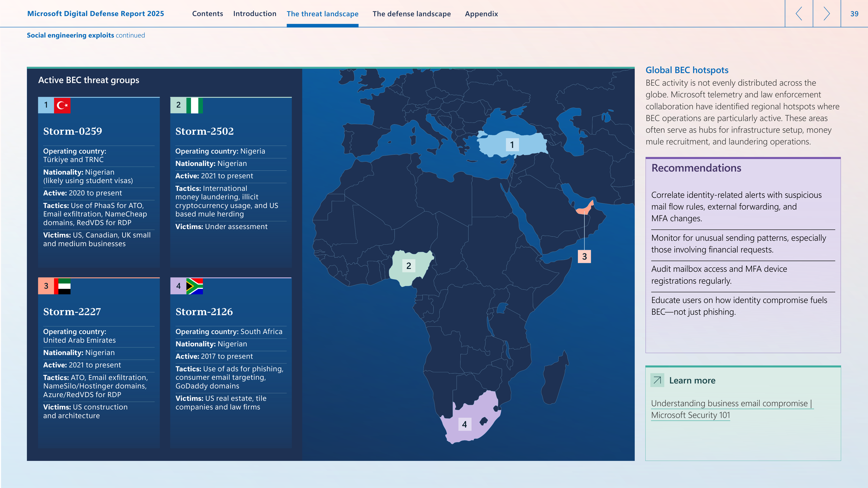Click the South Africa flag icon
Viewport: 868px width, 488px height.
[x=194, y=286]
